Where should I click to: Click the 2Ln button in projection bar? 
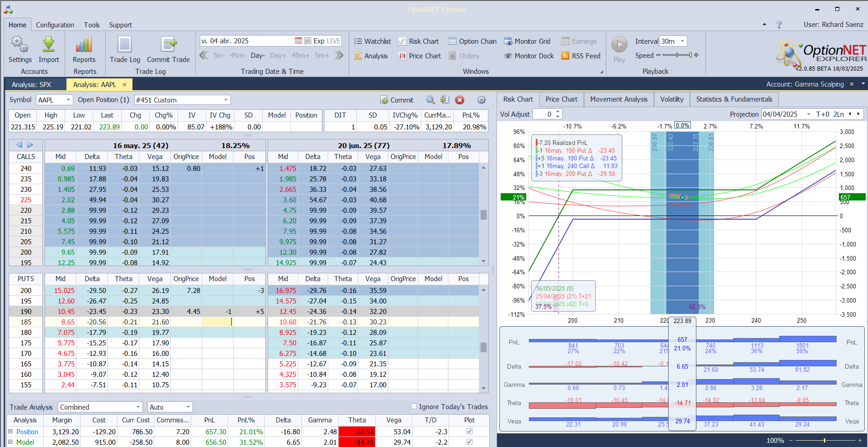tap(839, 114)
